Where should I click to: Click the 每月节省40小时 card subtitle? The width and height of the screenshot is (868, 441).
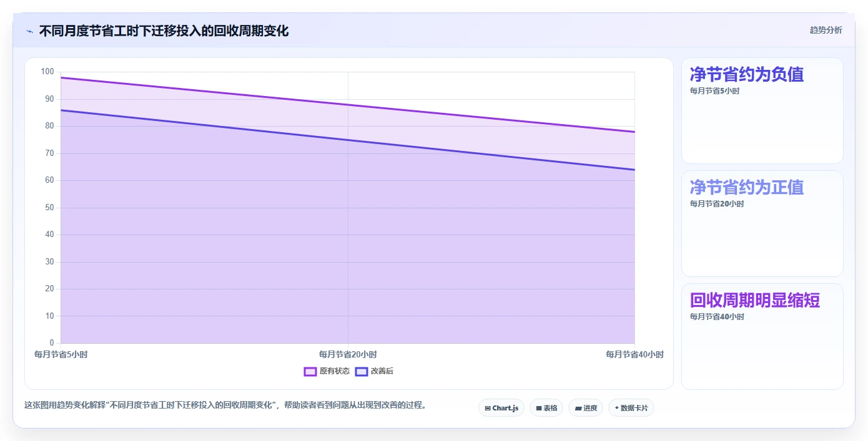[x=717, y=317]
